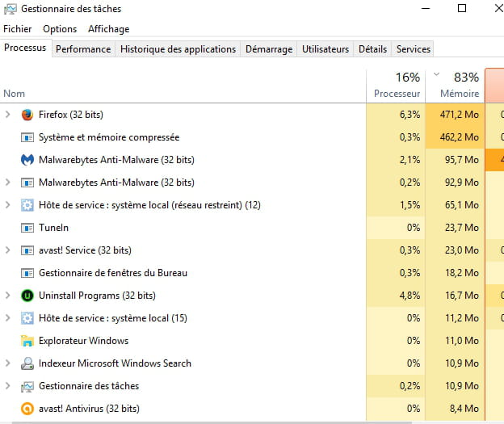Click the 95,7 Mo memory value
This screenshot has height=424, width=504.
462,160
